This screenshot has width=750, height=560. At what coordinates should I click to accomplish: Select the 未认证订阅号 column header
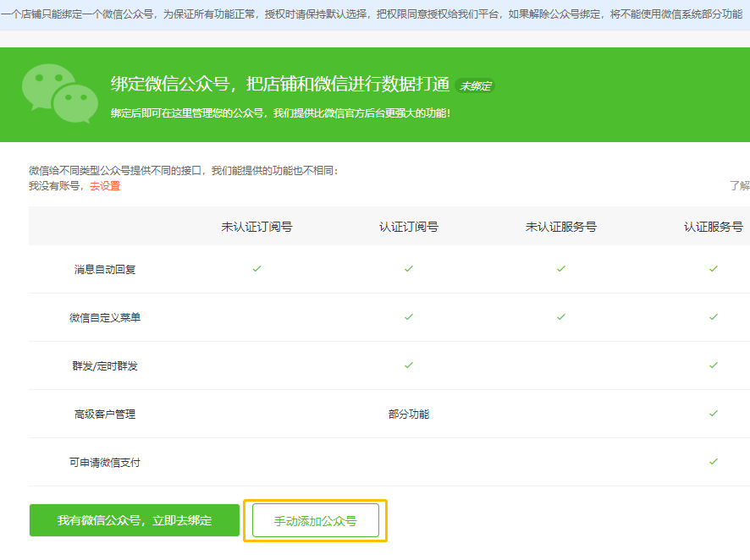click(256, 227)
